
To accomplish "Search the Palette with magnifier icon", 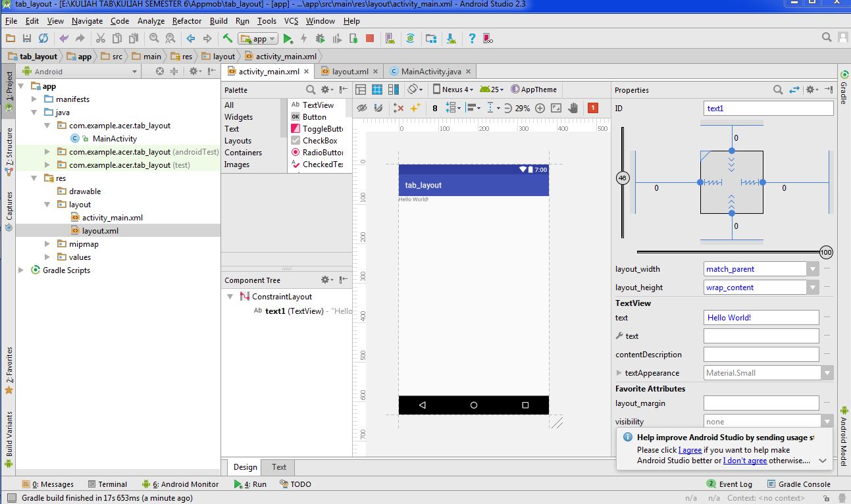I will 311,89.
